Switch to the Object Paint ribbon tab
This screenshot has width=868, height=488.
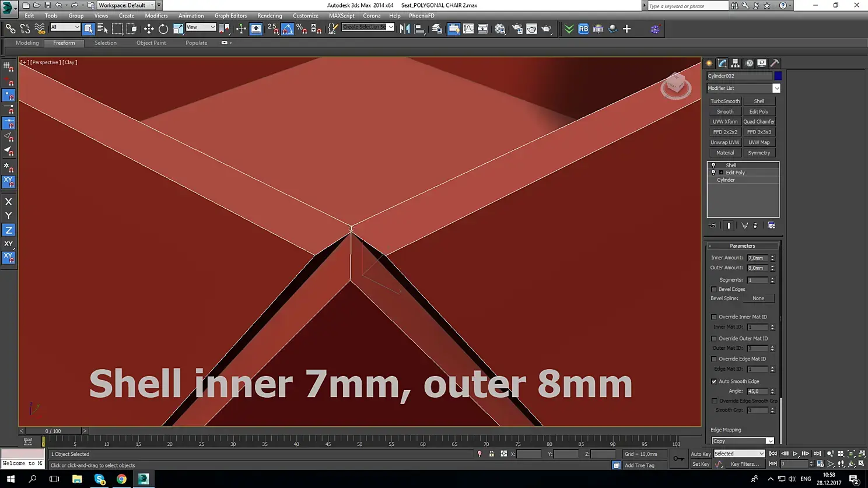[151, 43]
